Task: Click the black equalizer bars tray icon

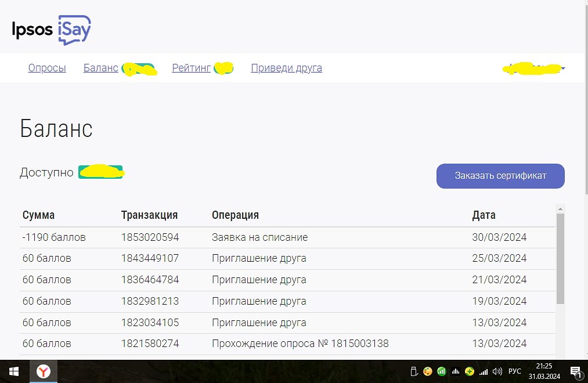Action: [456, 371]
